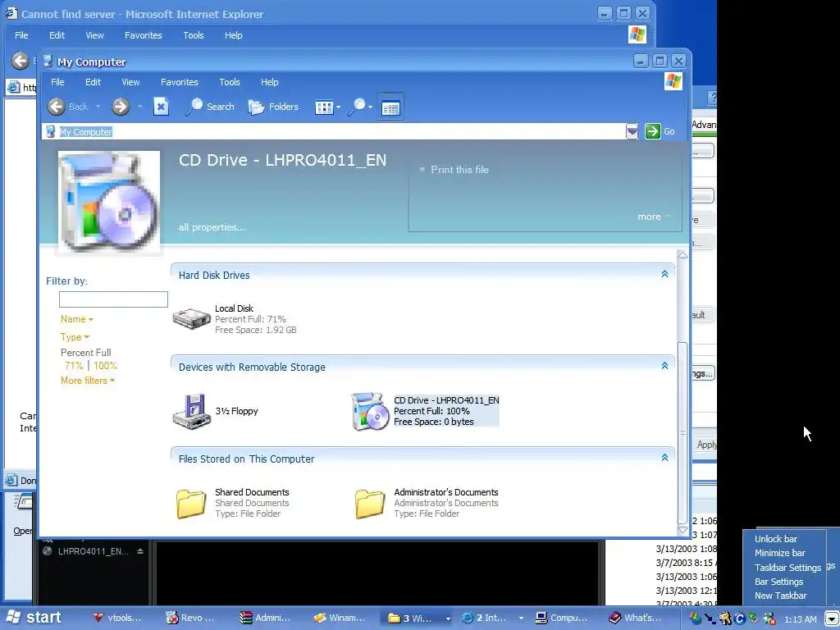Open the Back history dropdown arrow

pos(98,107)
